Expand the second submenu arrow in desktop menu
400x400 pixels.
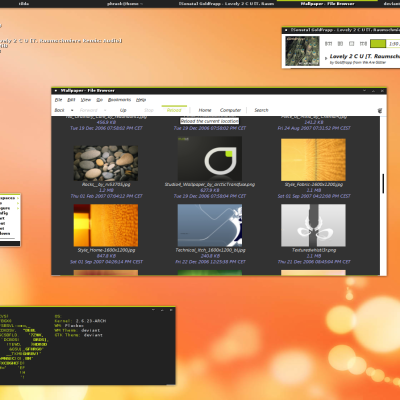(18, 203)
